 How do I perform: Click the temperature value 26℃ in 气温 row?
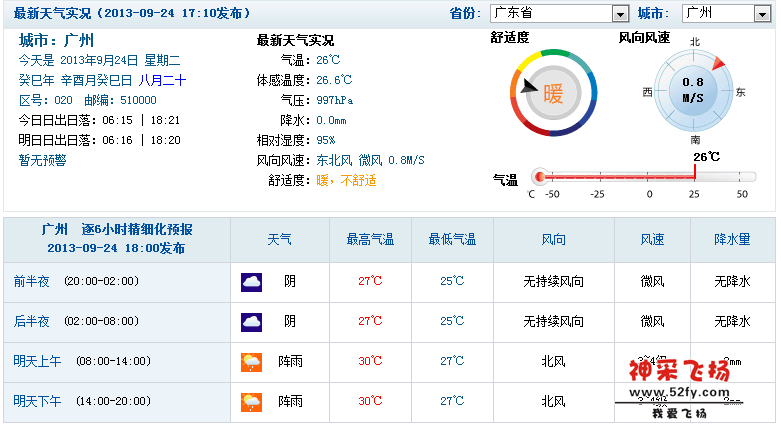328,60
